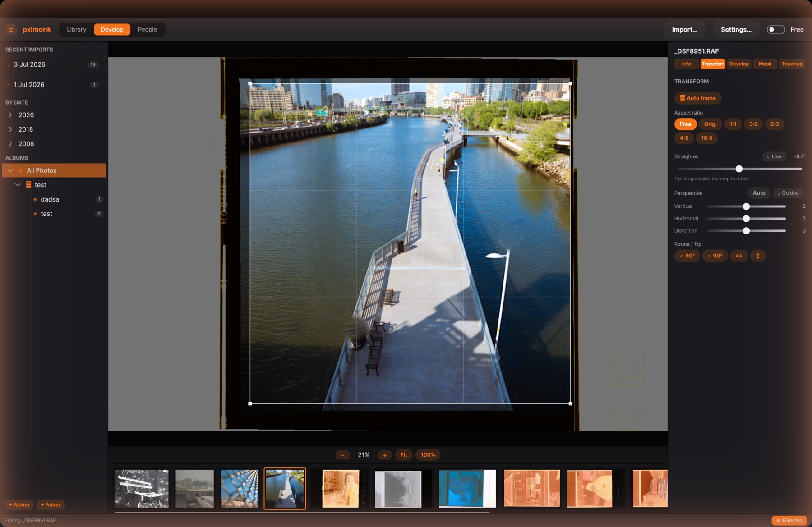Screen dimensions: 812x527
Task: Click the Straighten slider handle
Action: [739, 169]
